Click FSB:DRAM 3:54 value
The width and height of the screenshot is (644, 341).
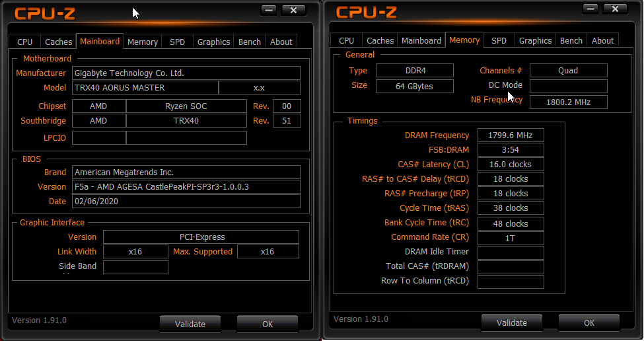point(511,149)
